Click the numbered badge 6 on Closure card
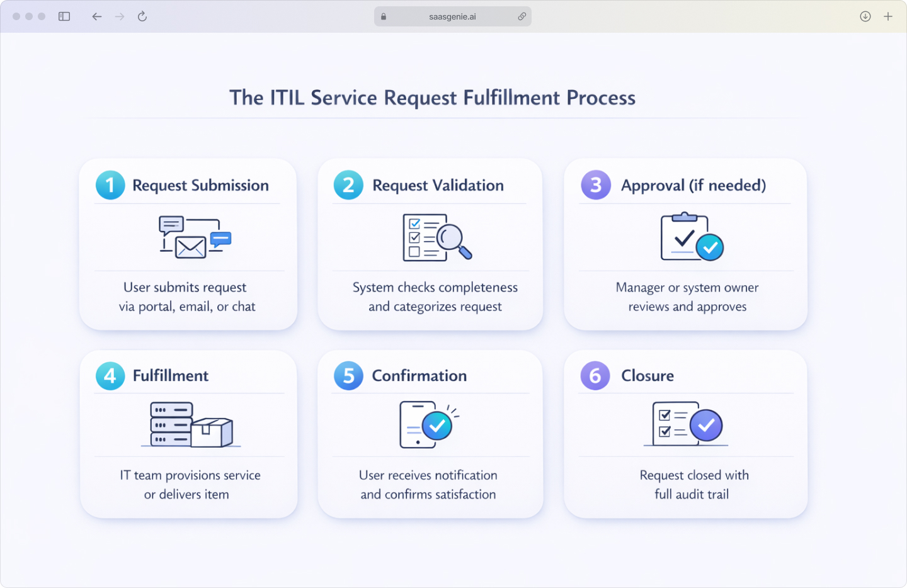907x588 pixels. (x=596, y=376)
